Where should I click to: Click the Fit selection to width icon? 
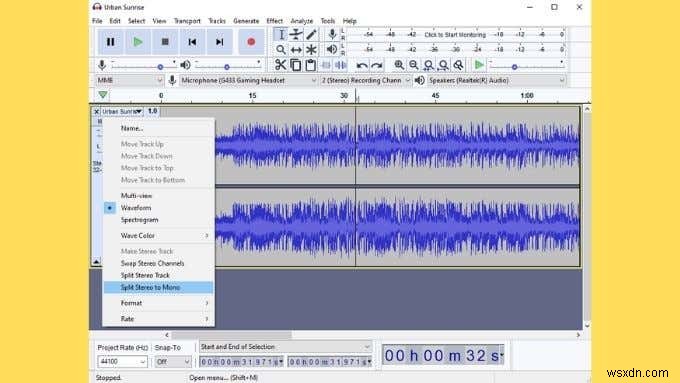[428, 65]
